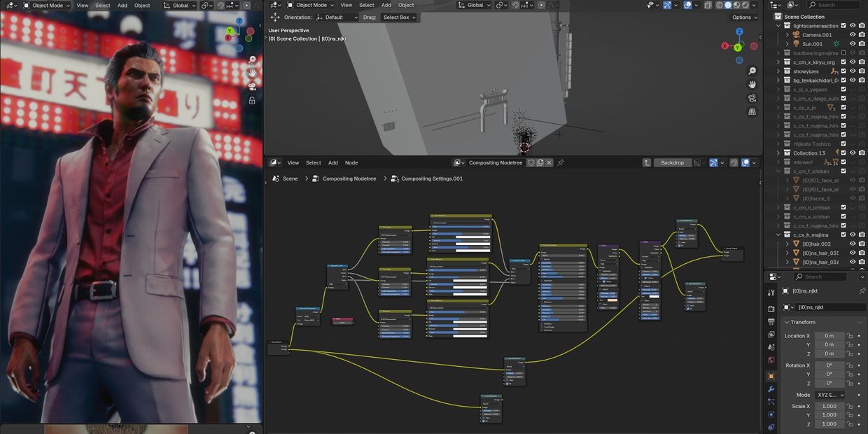Collapse the Transform panel

tap(787, 322)
